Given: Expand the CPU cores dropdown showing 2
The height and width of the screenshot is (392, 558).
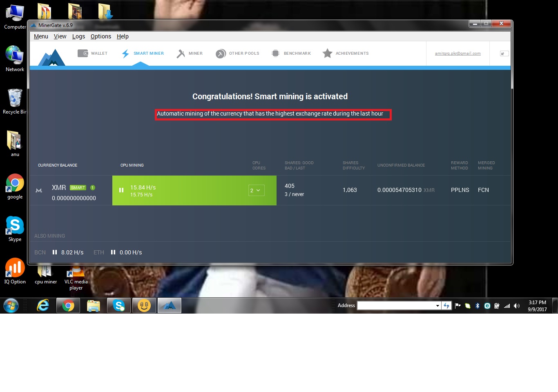Looking at the screenshot, I should pyautogui.click(x=256, y=190).
